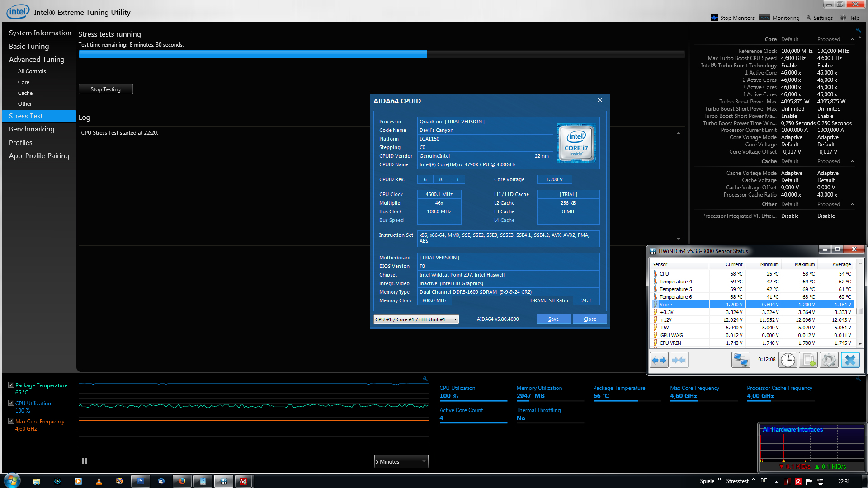Toggle Max Core Frequency graph checkbox
Screen dimensions: 868x488
point(11,421)
